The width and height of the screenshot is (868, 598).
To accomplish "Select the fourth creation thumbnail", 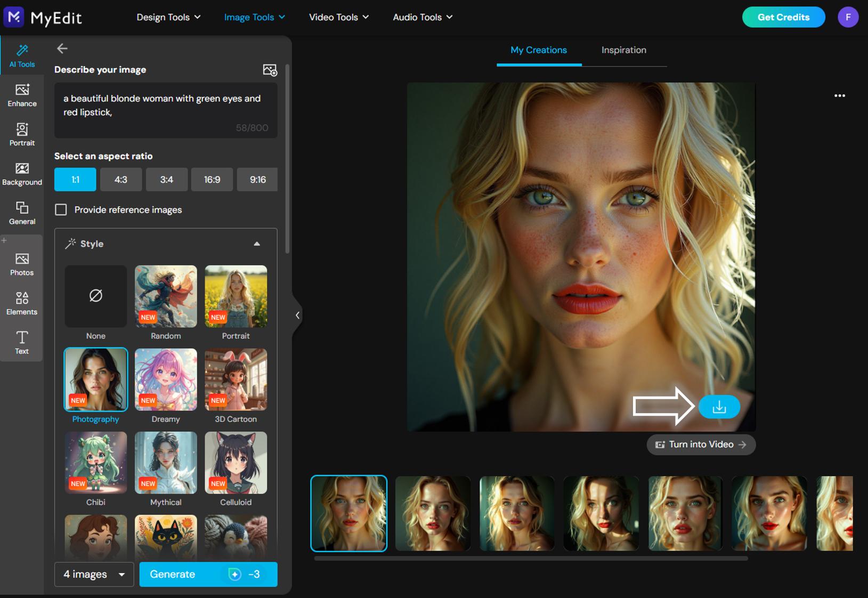I will coord(601,513).
